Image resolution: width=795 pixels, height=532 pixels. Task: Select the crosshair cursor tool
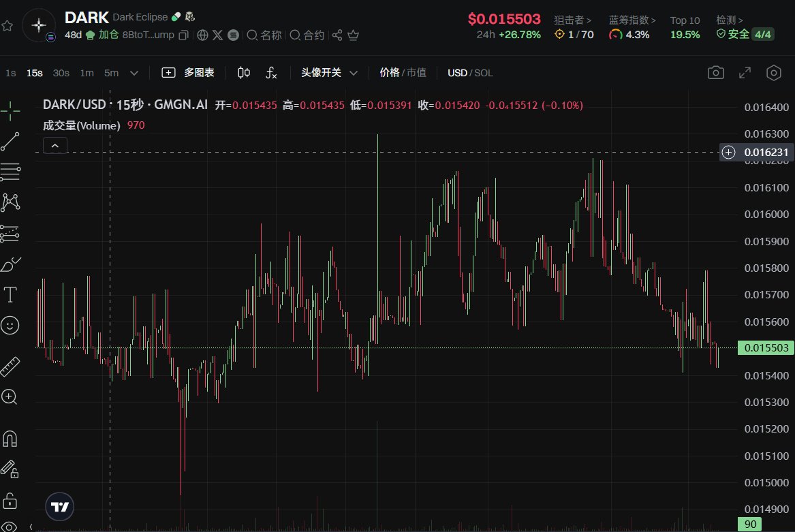(x=10, y=111)
